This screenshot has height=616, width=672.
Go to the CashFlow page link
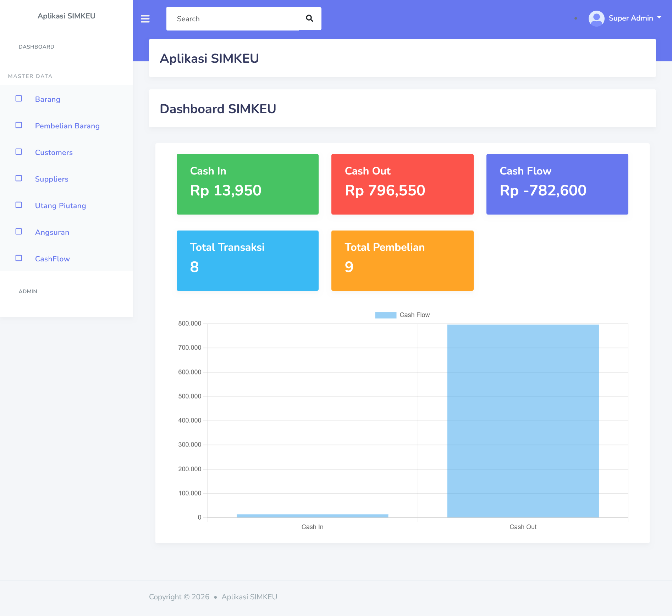coord(52,259)
